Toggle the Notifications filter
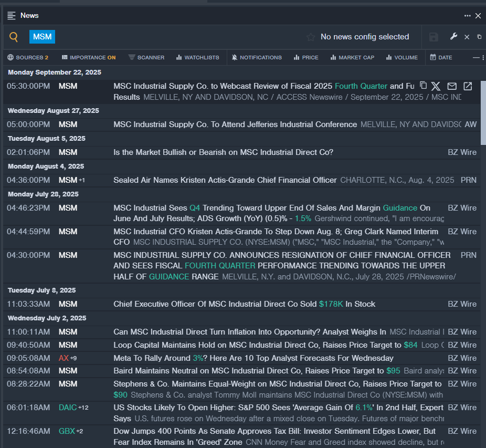This screenshot has width=486, height=448. (x=256, y=57)
